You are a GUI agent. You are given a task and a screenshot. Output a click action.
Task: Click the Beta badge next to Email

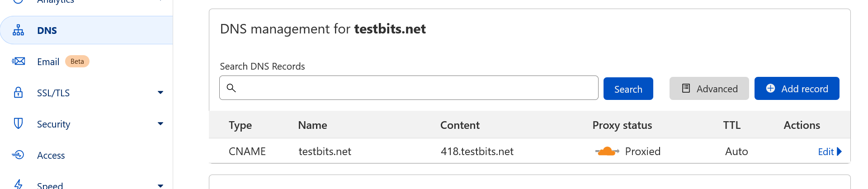click(x=77, y=61)
